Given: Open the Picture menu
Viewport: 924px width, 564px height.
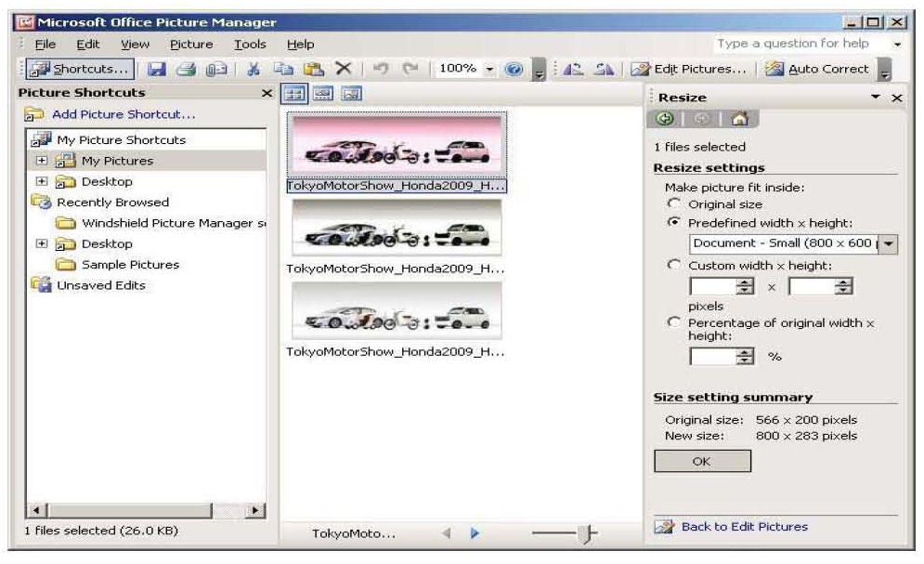Looking at the screenshot, I should [x=190, y=44].
